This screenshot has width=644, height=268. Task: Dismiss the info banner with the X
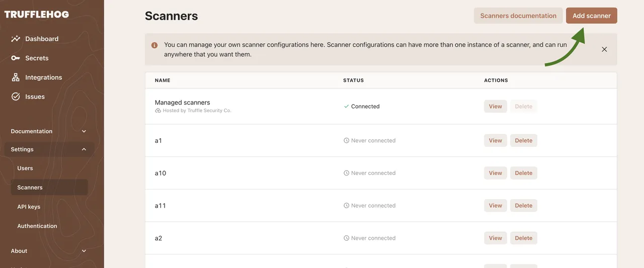click(x=604, y=49)
